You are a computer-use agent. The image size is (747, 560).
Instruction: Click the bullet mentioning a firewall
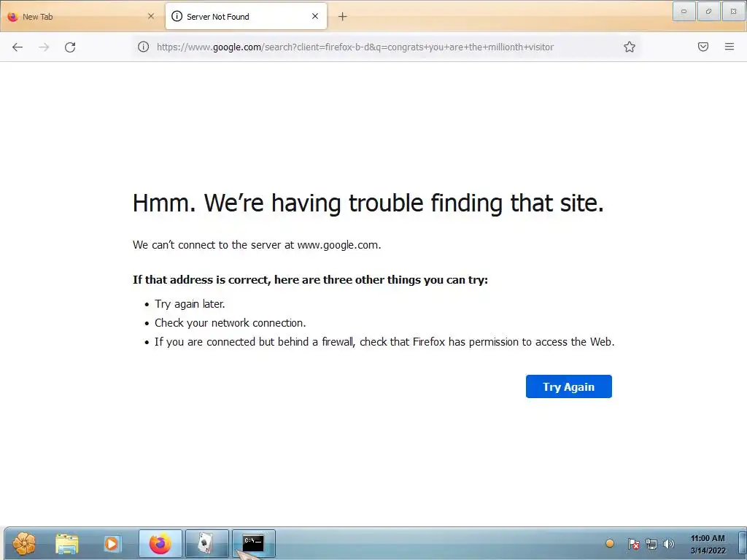(384, 342)
